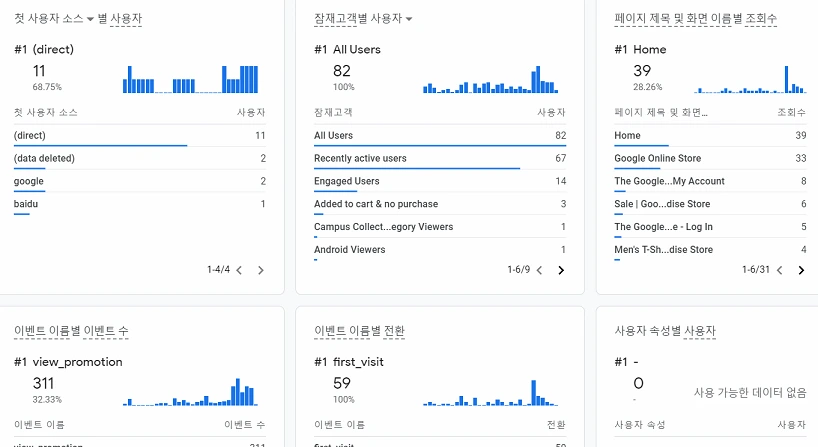The image size is (818, 447).
Task: Click the 조회수 column header
Action: 791,113
